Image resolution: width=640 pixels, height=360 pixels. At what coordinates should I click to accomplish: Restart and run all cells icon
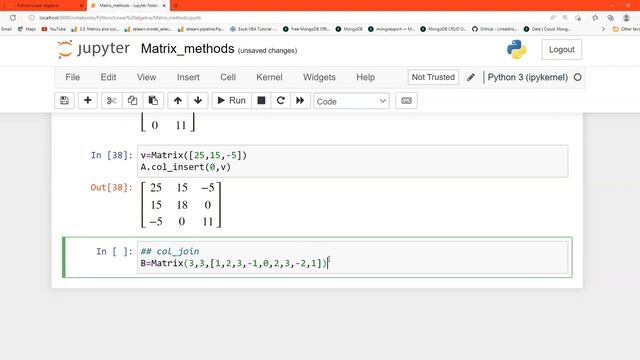point(300,100)
